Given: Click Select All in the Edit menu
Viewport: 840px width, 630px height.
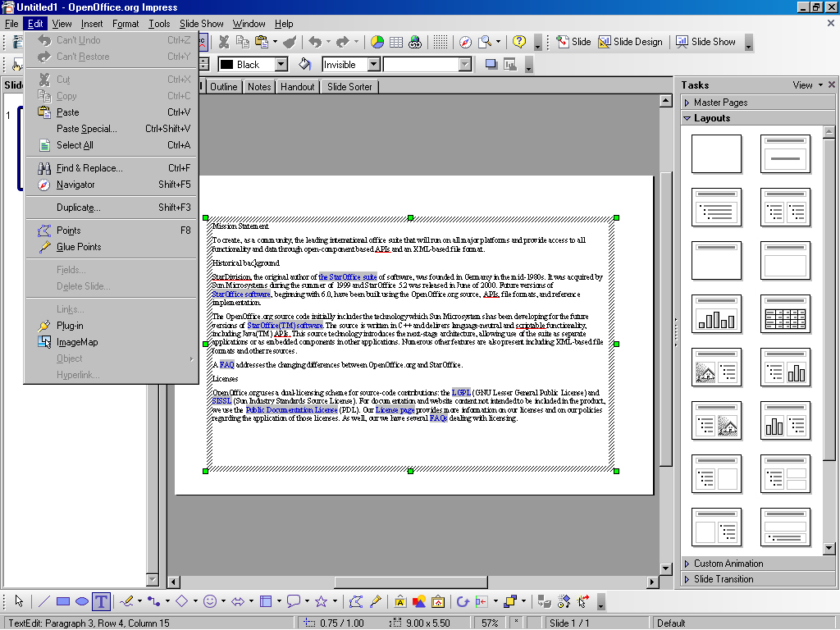Looking at the screenshot, I should [75, 145].
